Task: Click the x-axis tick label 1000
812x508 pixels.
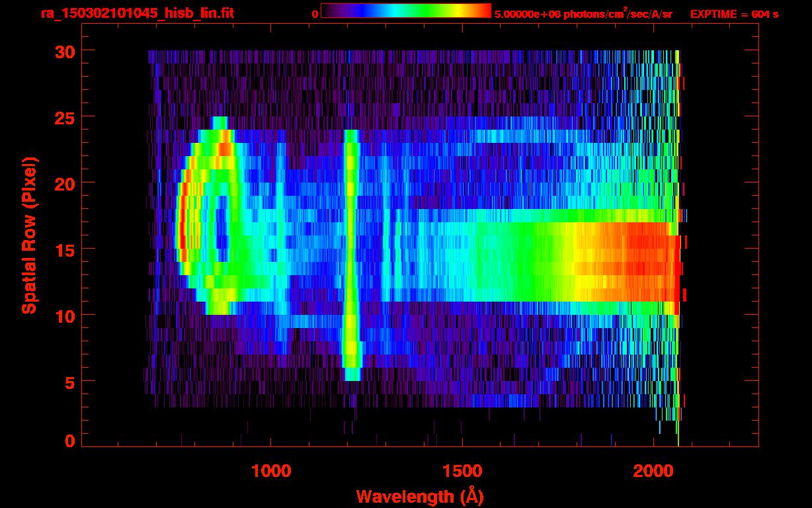Action: pos(271,470)
